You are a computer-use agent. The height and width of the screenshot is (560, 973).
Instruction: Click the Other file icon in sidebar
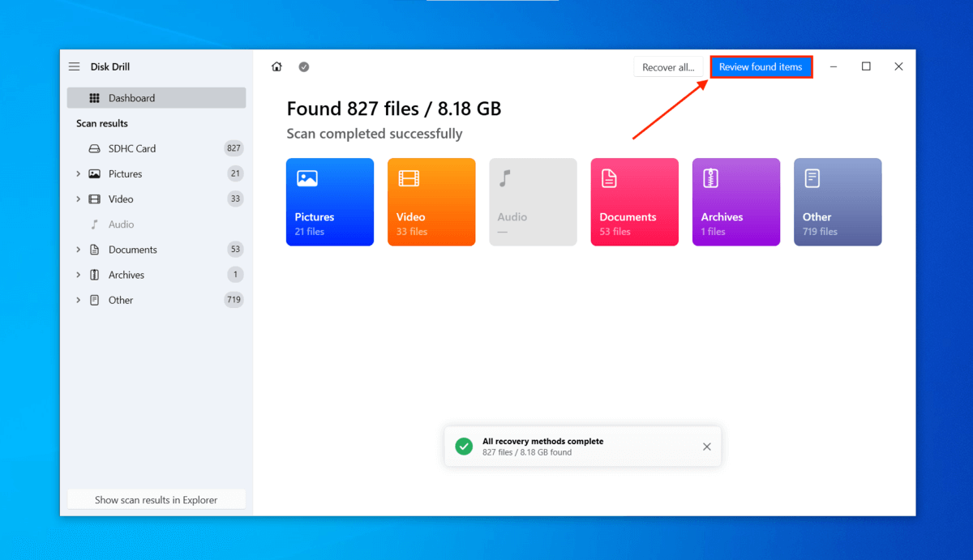coord(95,300)
